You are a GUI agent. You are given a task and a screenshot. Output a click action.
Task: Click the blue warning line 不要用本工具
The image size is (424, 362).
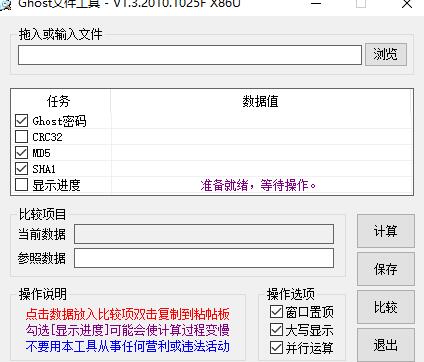(x=128, y=346)
